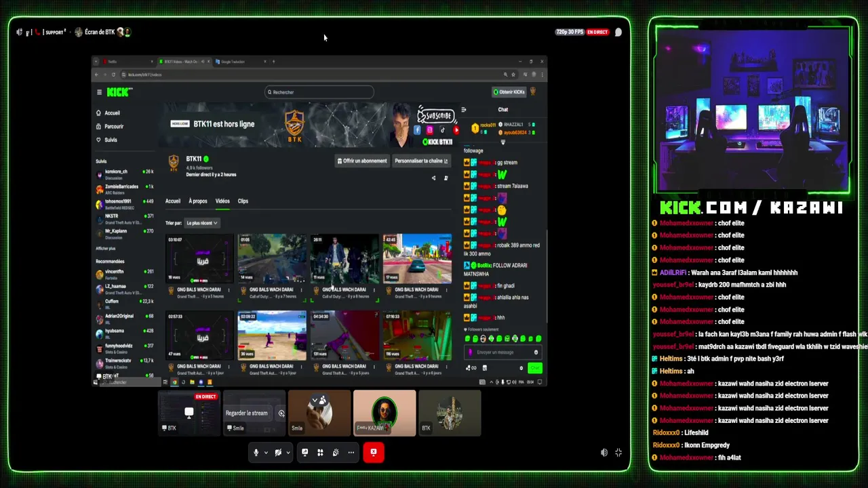Click Regarder le stream button
This screenshot has width=868, height=488.
[247, 413]
